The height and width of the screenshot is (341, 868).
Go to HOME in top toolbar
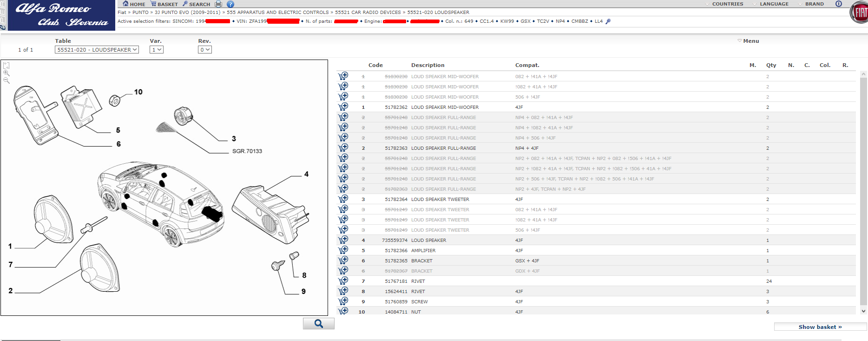[134, 4]
